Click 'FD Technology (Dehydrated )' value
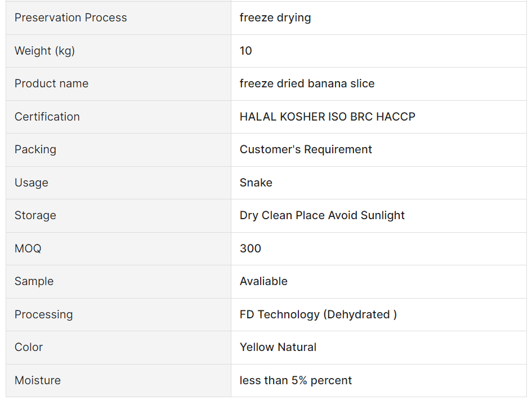532x400 pixels. coord(318,314)
